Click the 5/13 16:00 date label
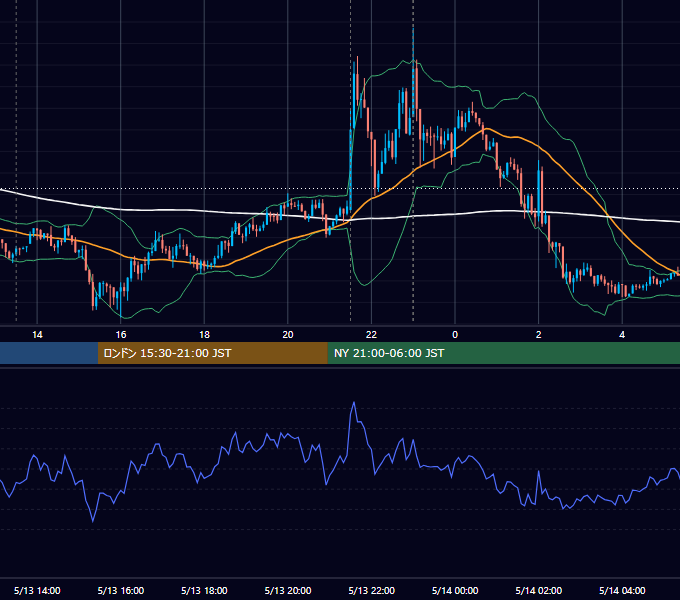 pyautogui.click(x=121, y=590)
